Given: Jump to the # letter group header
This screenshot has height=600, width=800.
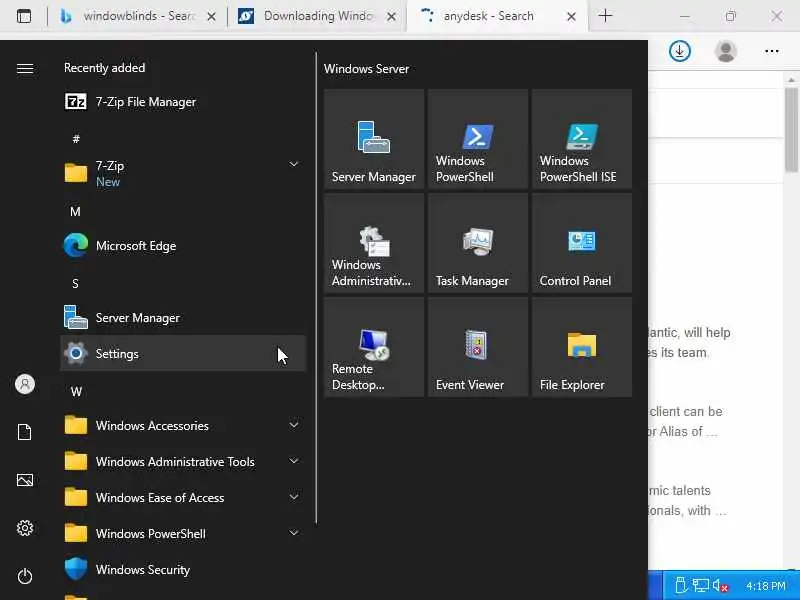Looking at the screenshot, I should [x=76, y=139].
